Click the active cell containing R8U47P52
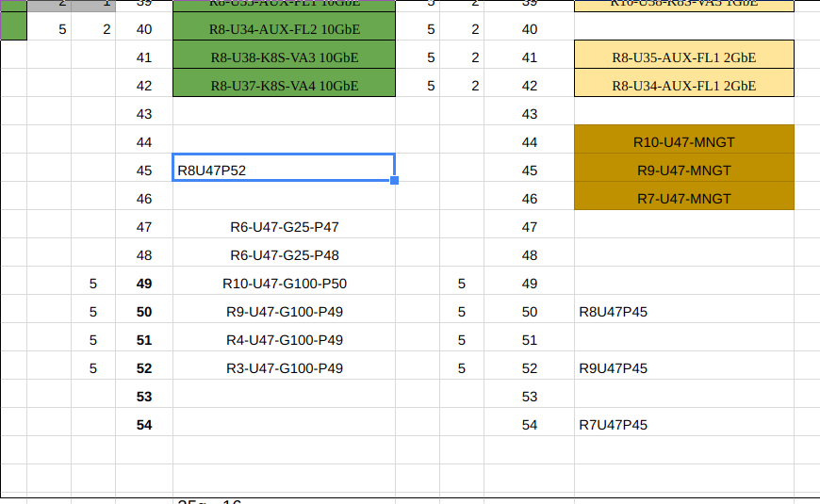 (x=284, y=168)
